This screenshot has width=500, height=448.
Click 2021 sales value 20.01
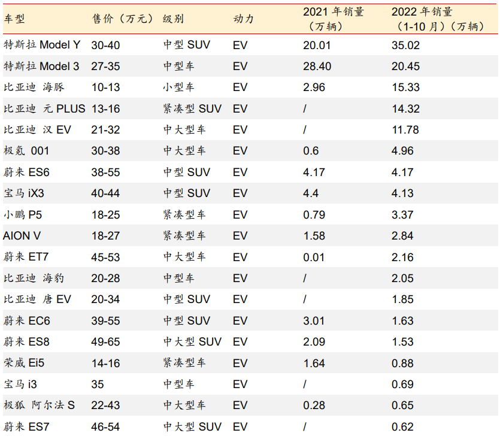[x=317, y=46]
